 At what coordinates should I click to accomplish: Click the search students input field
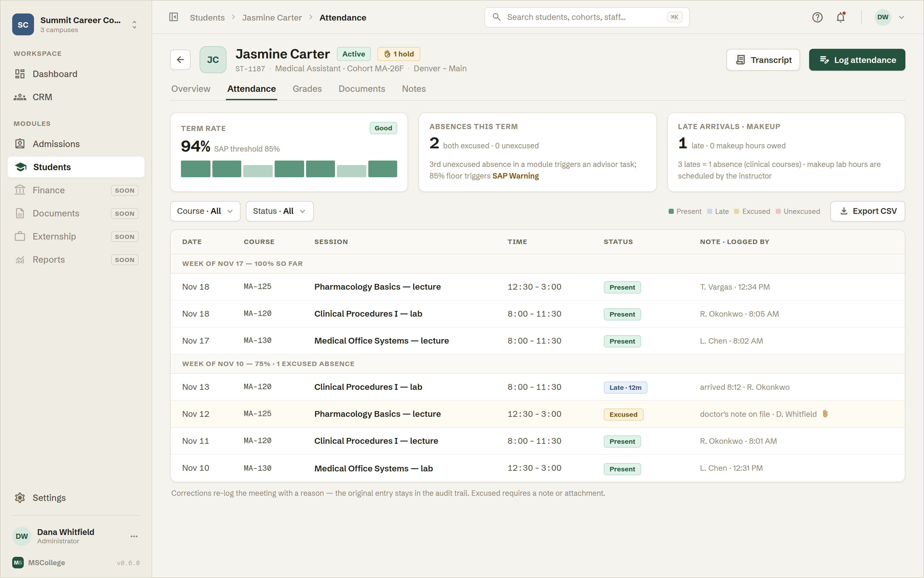click(x=587, y=17)
